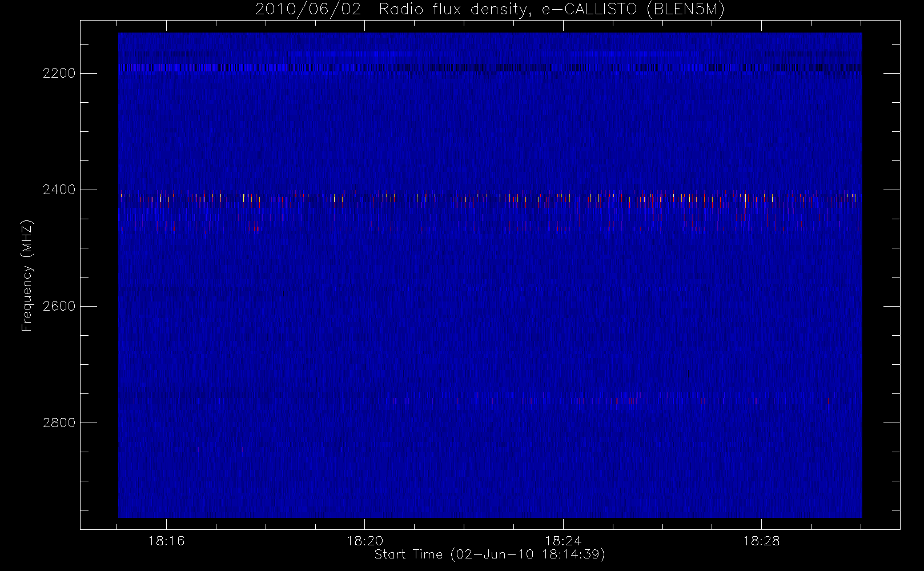Click the 18:28 time axis label

(761, 541)
